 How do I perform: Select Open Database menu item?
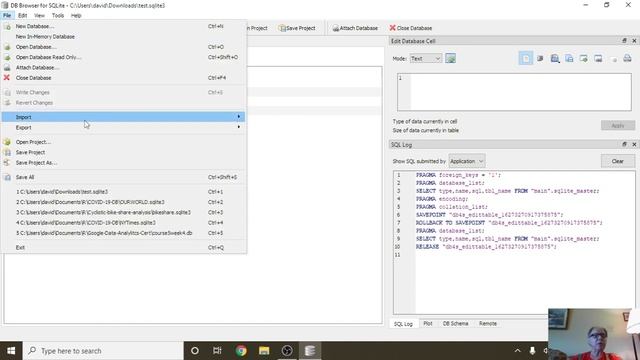point(123,47)
